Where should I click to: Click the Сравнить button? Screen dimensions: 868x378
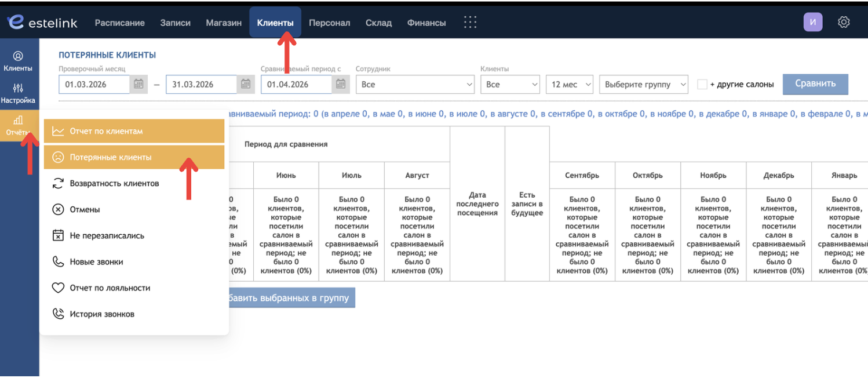coord(815,83)
